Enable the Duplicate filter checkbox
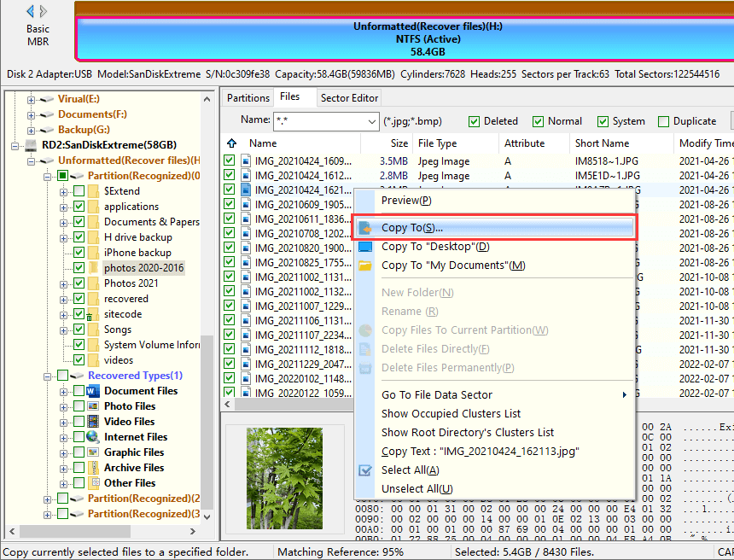 click(663, 121)
